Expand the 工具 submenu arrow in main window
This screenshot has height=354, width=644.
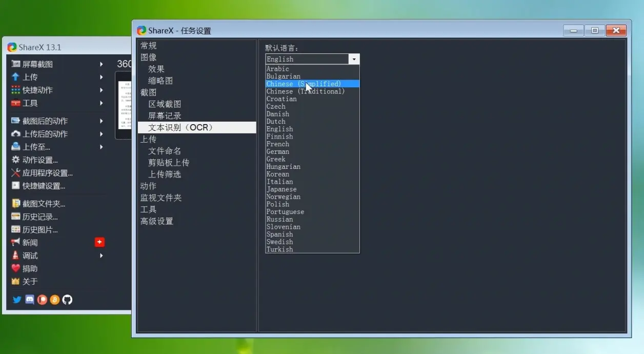pyautogui.click(x=102, y=103)
